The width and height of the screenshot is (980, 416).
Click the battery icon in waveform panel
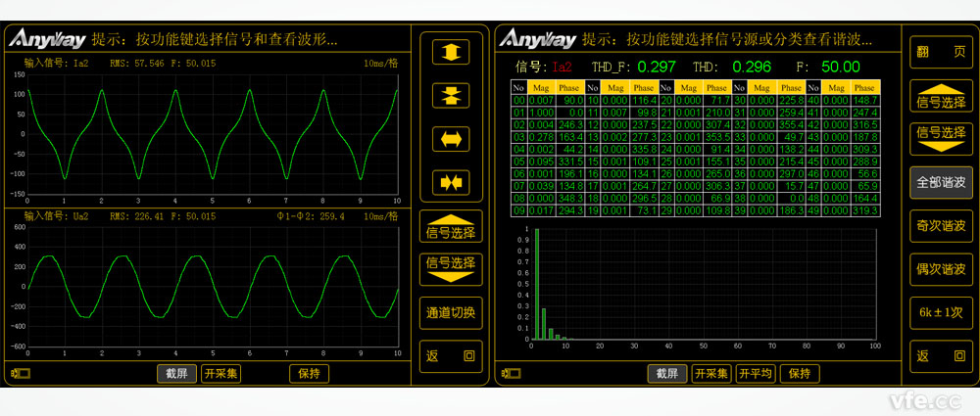(x=18, y=373)
